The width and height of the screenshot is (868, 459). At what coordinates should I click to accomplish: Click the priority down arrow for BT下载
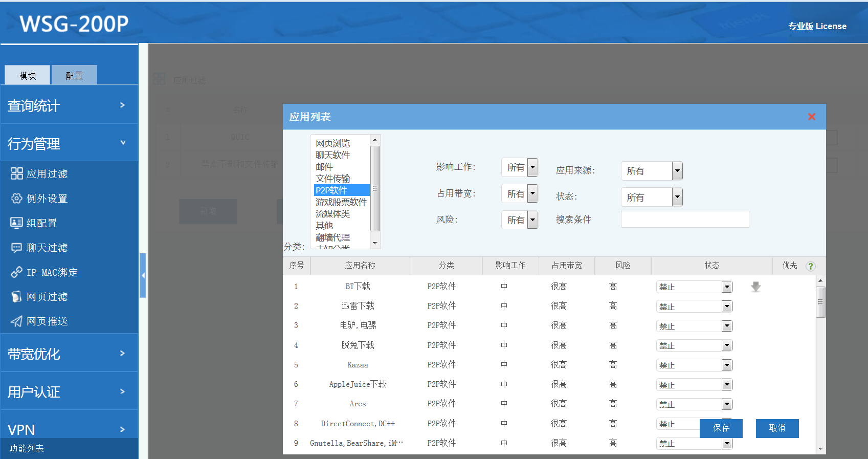click(755, 287)
